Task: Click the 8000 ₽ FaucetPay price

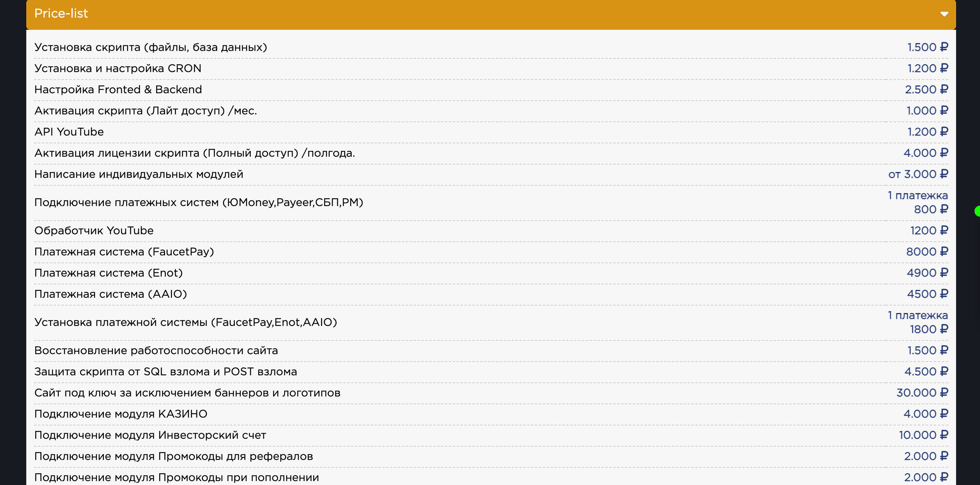Action: tap(927, 252)
